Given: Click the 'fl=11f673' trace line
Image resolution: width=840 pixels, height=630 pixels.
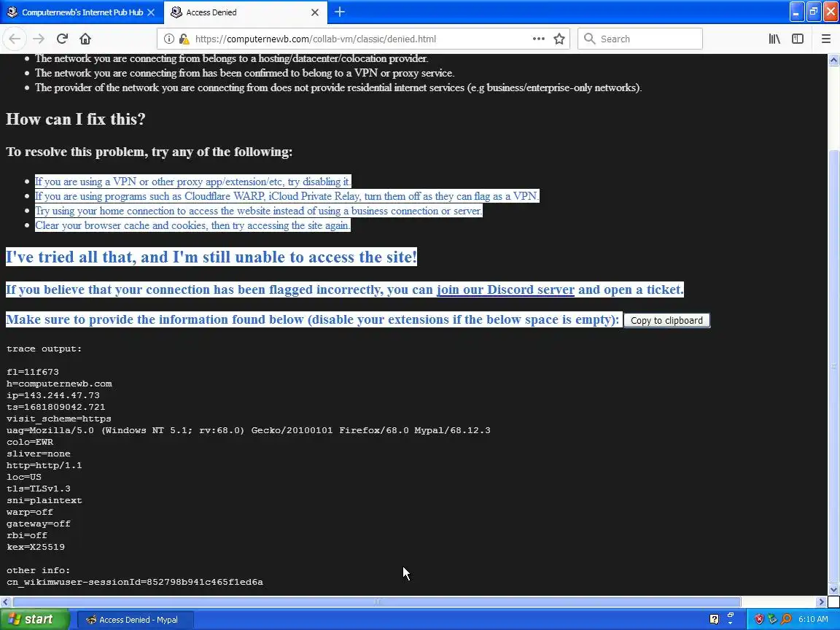Looking at the screenshot, I should tap(33, 372).
